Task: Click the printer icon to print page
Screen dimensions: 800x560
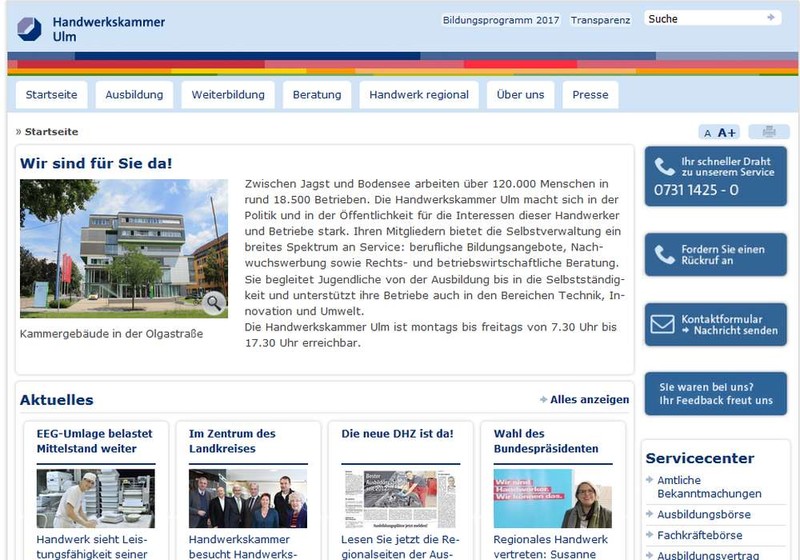Action: pos(769,132)
